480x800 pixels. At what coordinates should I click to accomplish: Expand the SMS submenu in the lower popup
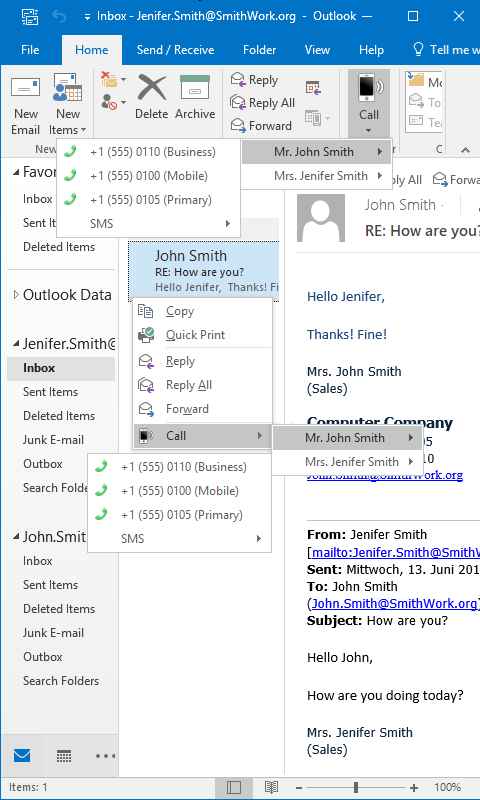pos(180,538)
